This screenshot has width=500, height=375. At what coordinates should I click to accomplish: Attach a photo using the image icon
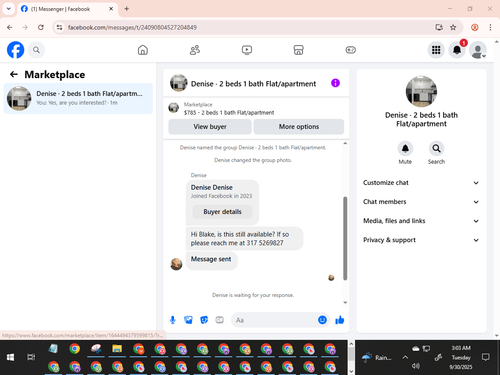pos(188,320)
